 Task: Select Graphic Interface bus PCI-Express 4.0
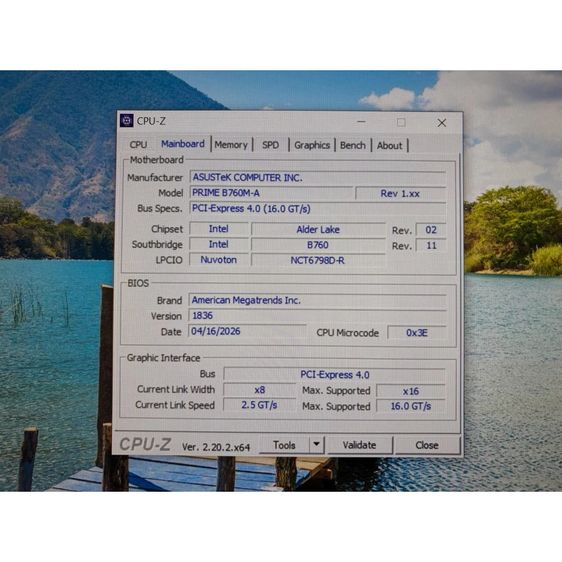[x=334, y=375]
